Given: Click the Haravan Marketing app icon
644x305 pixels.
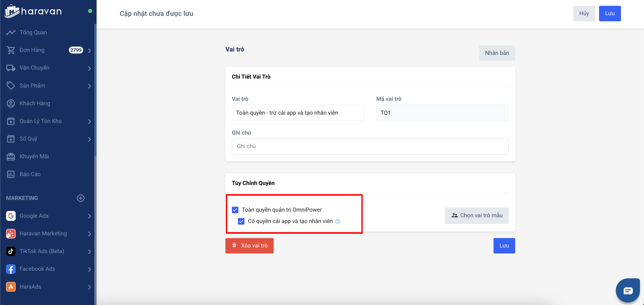Looking at the screenshot, I should [11, 234].
